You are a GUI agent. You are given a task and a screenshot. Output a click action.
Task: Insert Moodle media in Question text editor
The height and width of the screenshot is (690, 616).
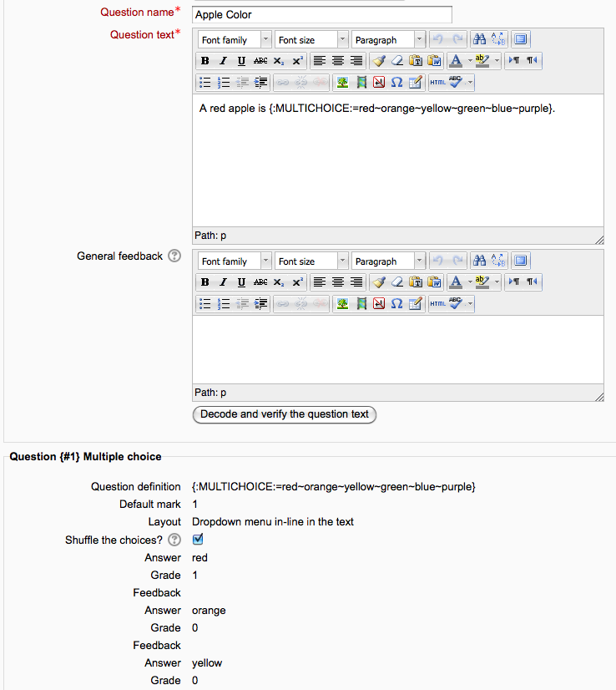(361, 83)
